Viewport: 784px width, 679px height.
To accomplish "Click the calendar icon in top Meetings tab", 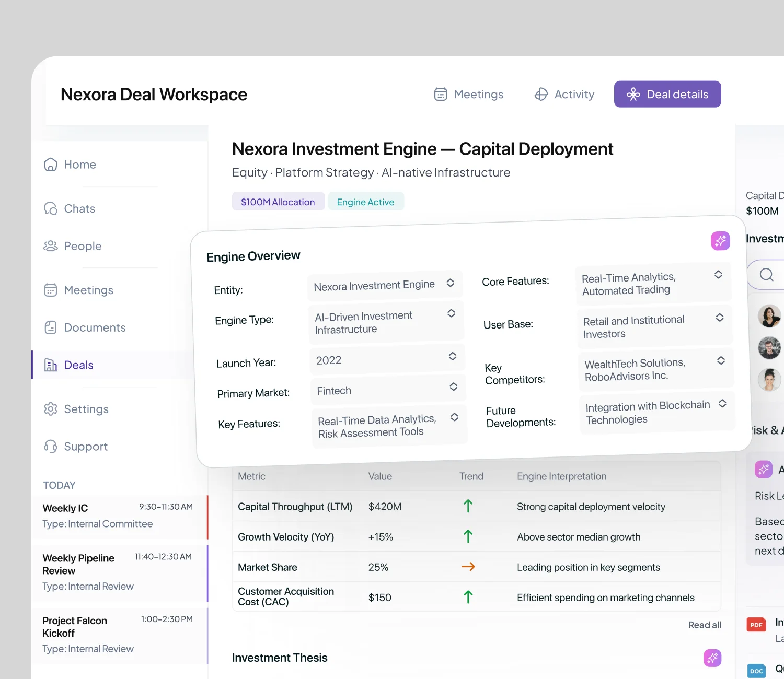I will (x=441, y=94).
